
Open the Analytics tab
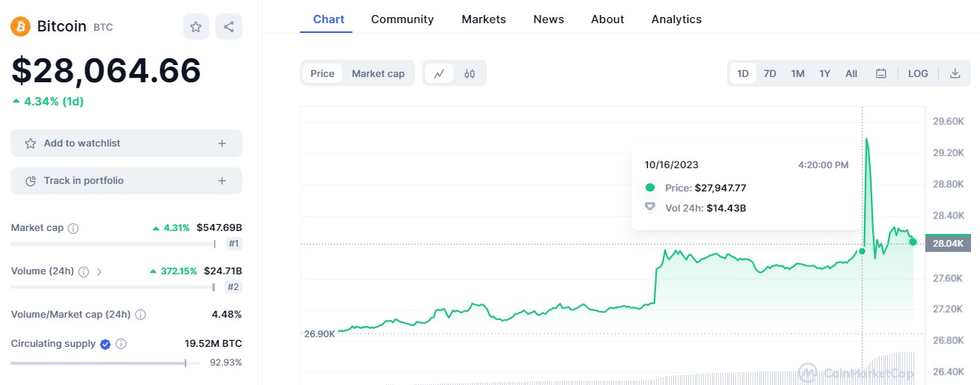coord(676,19)
